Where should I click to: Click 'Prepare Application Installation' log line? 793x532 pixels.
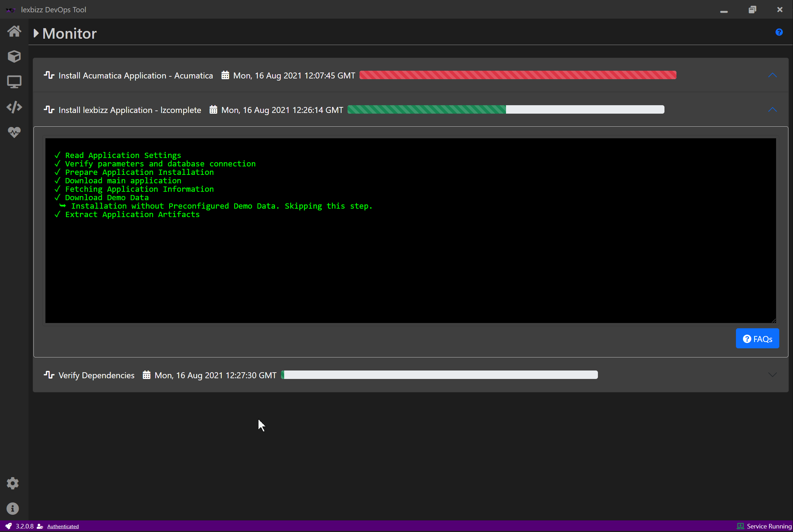coord(139,172)
